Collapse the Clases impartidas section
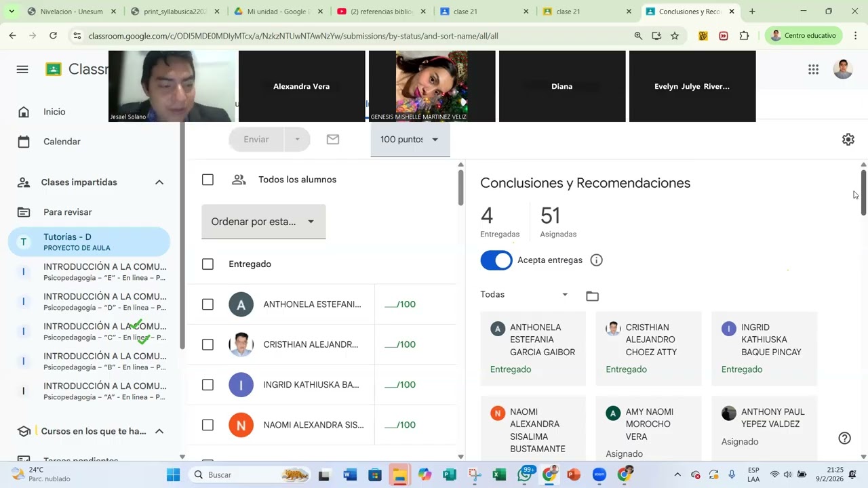Screen dimensions: 868x488 point(159,182)
